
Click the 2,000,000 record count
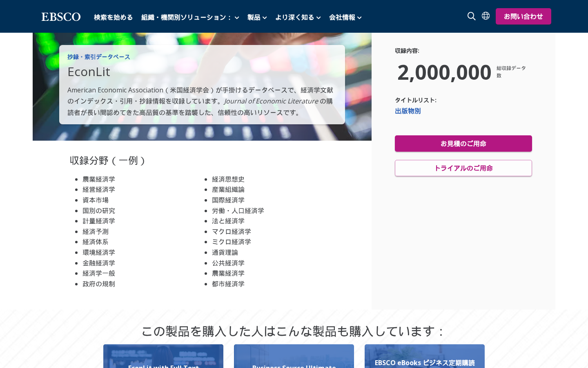pos(444,72)
